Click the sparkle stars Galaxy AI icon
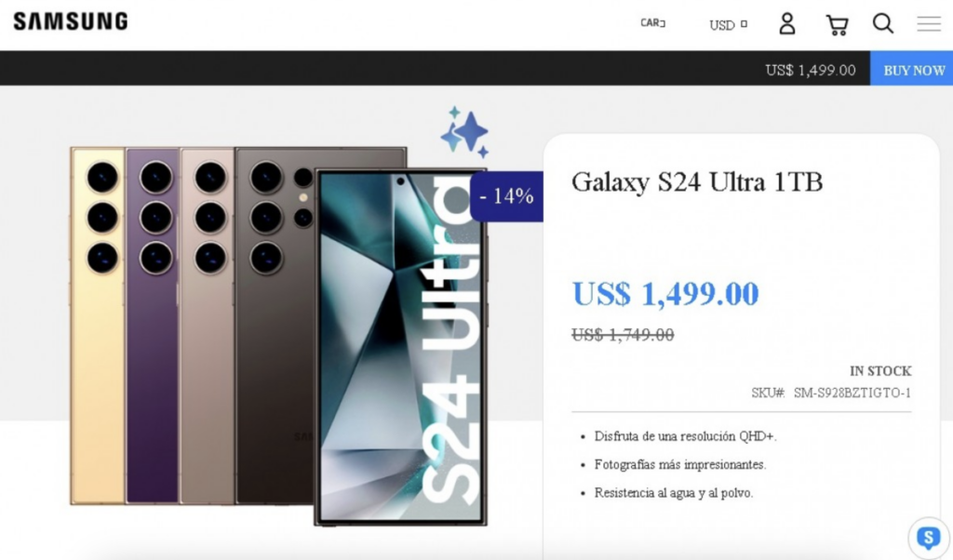 [465, 132]
